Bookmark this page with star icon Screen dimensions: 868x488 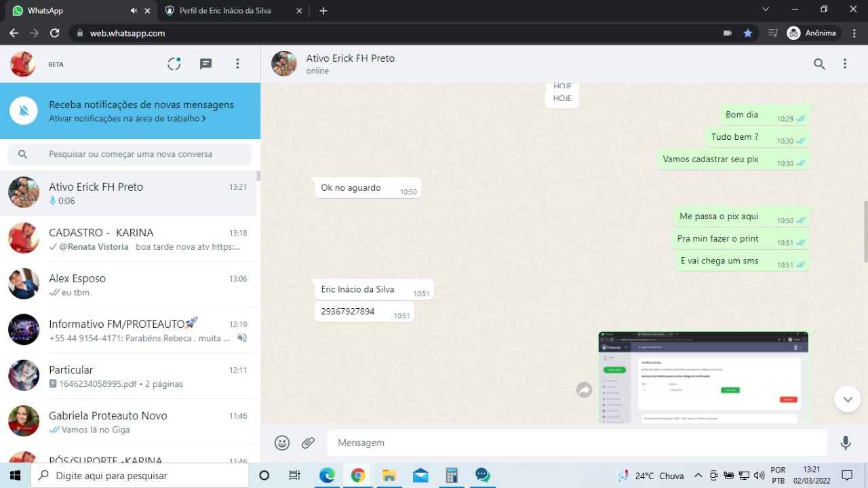coord(748,33)
